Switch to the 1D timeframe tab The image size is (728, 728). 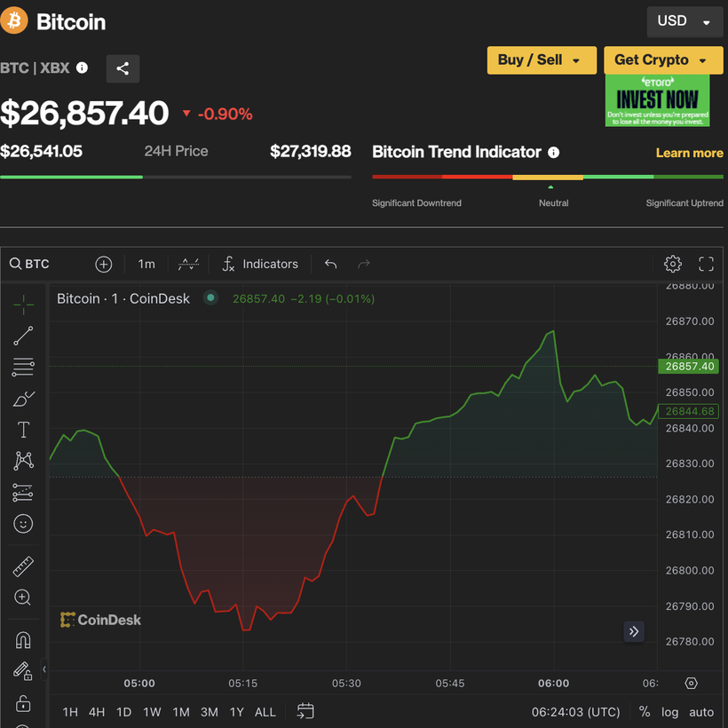[123, 711]
